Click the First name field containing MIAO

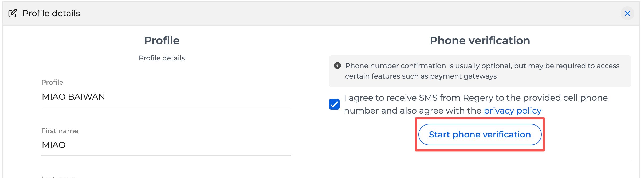[166, 145]
